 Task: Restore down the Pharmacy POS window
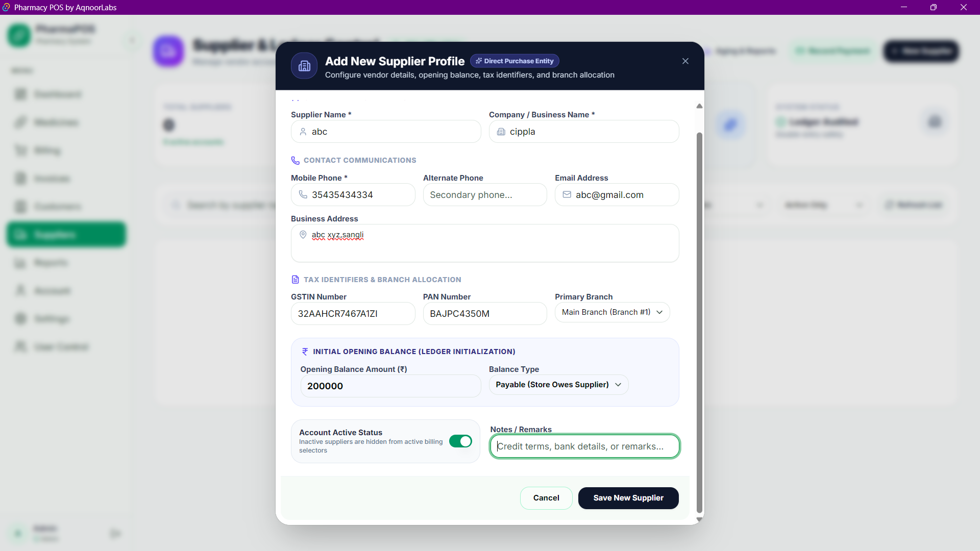tap(934, 7)
